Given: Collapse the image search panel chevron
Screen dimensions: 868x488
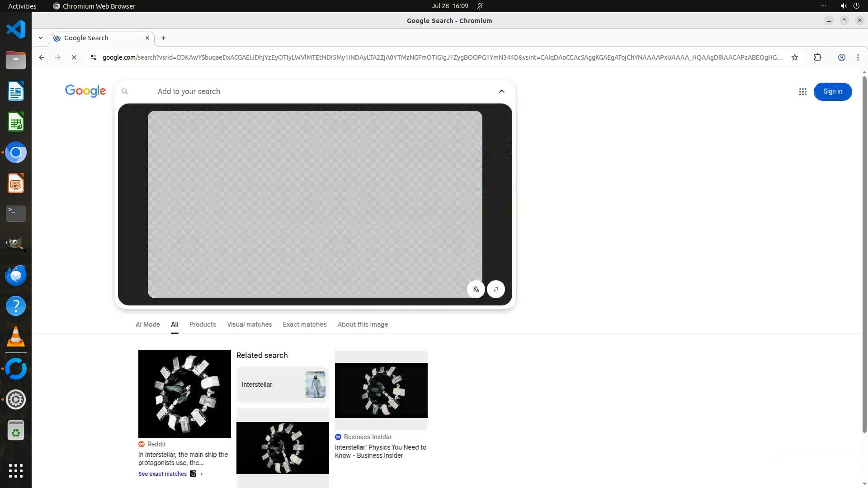Looking at the screenshot, I should click(501, 91).
